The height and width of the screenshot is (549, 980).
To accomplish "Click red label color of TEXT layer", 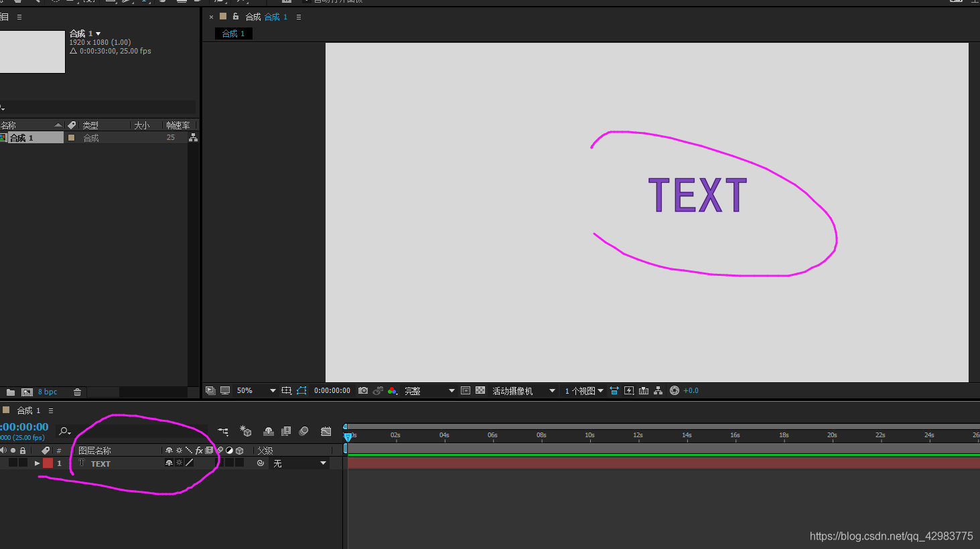I will tap(48, 463).
